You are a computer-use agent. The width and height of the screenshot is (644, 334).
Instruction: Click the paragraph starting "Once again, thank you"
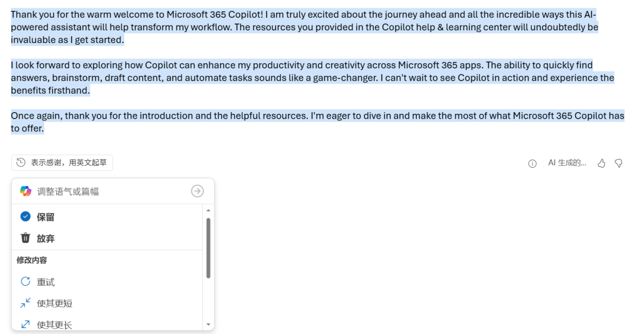[316, 122]
